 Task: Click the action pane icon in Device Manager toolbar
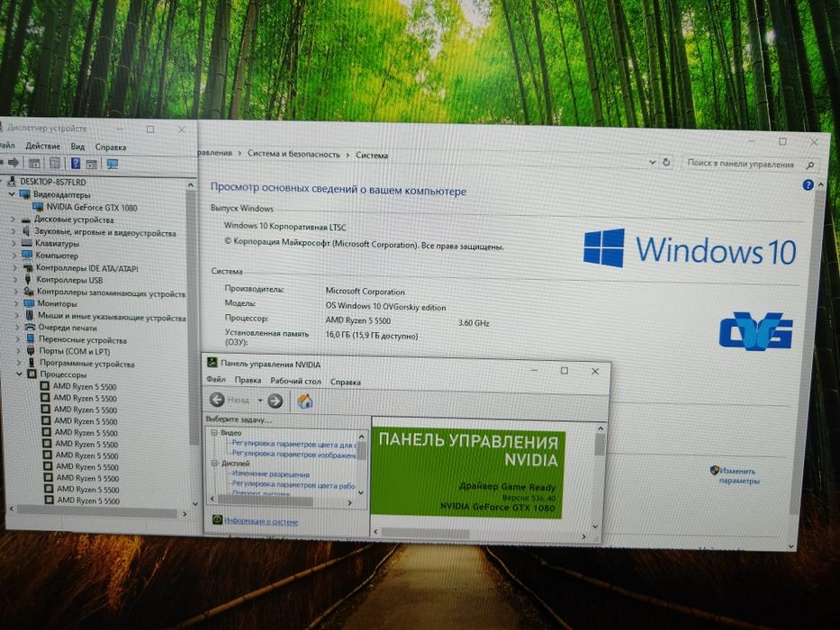click(x=92, y=164)
